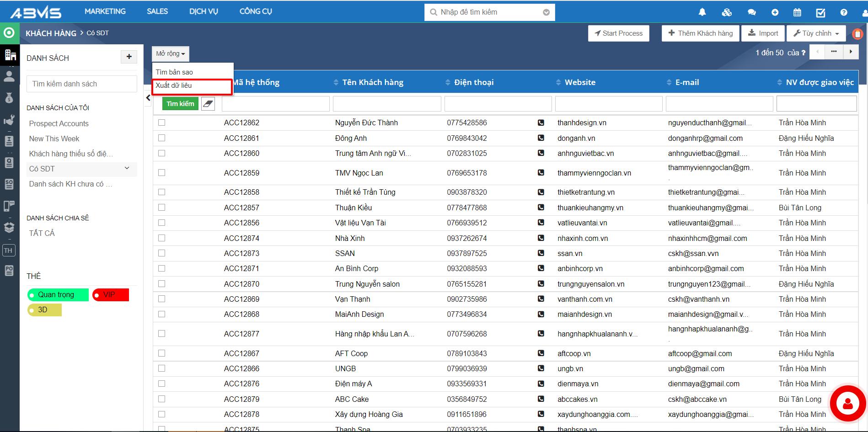The width and height of the screenshot is (868, 432).
Task: Check the box for ABC Cake row
Action: click(161, 399)
